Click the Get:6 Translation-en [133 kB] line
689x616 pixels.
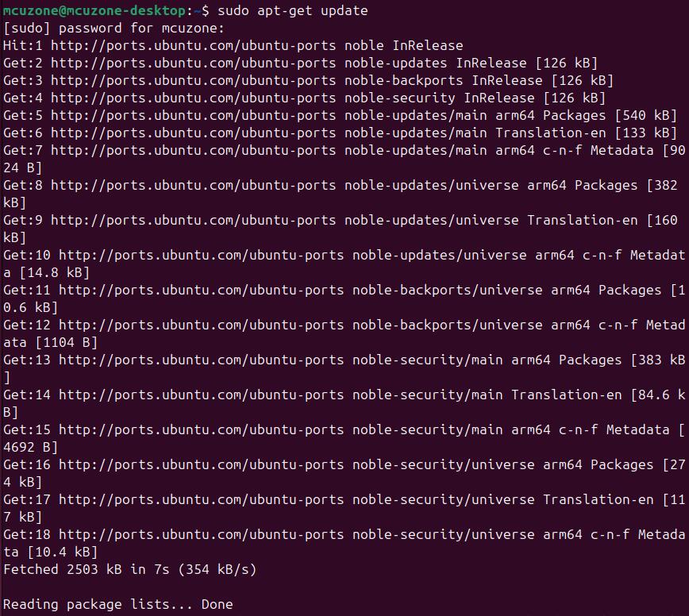340,133
